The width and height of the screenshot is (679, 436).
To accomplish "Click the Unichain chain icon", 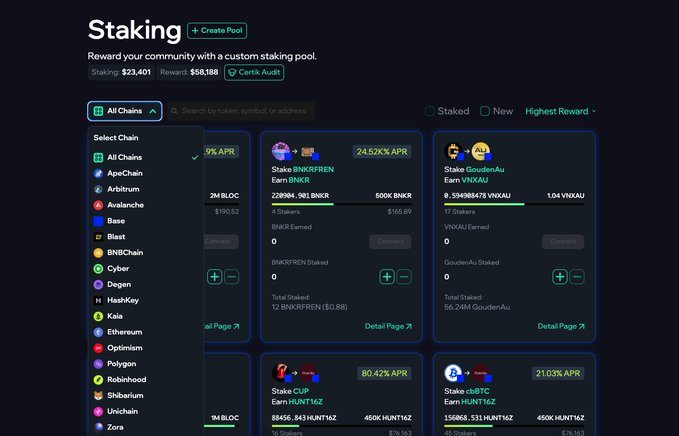I will point(98,411).
